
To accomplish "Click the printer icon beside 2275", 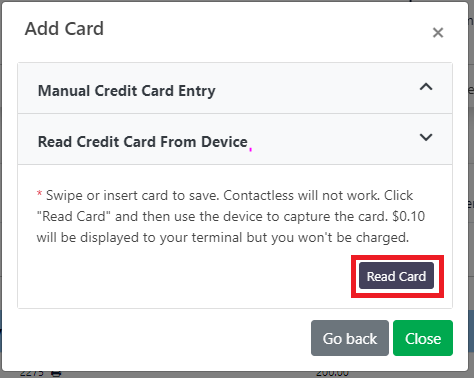I will (x=56, y=373).
